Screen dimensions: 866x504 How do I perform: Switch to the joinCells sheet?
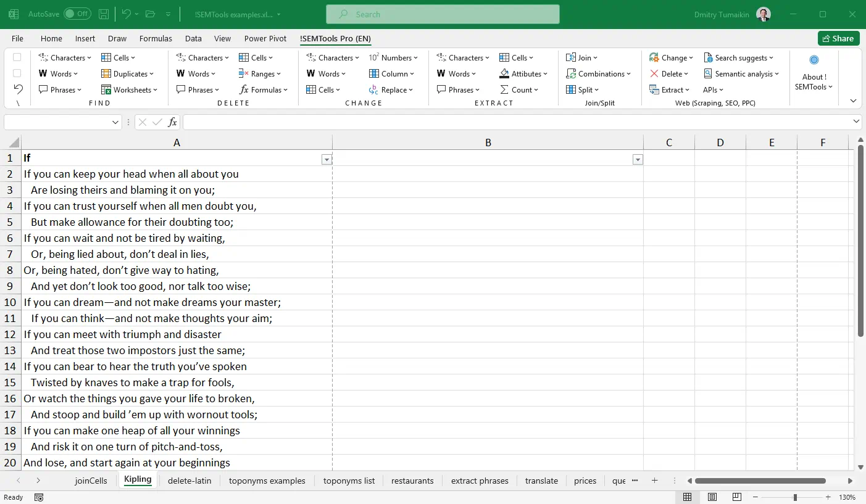[x=91, y=481]
